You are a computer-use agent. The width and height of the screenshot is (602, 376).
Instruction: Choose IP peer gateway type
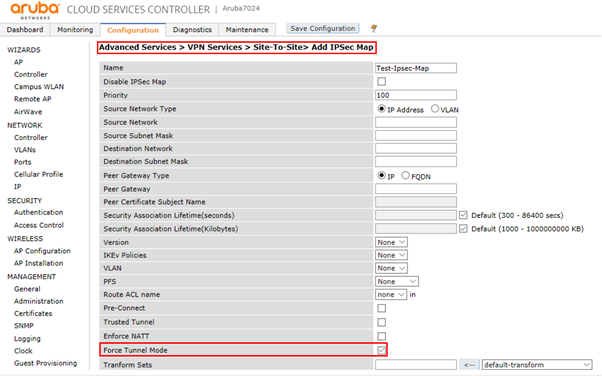tap(381, 176)
